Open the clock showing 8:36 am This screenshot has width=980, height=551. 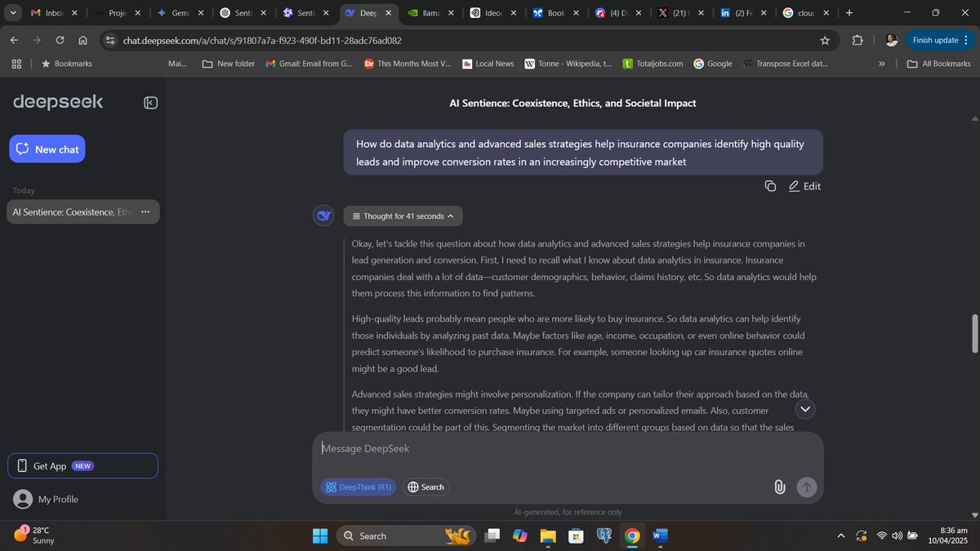947,535
